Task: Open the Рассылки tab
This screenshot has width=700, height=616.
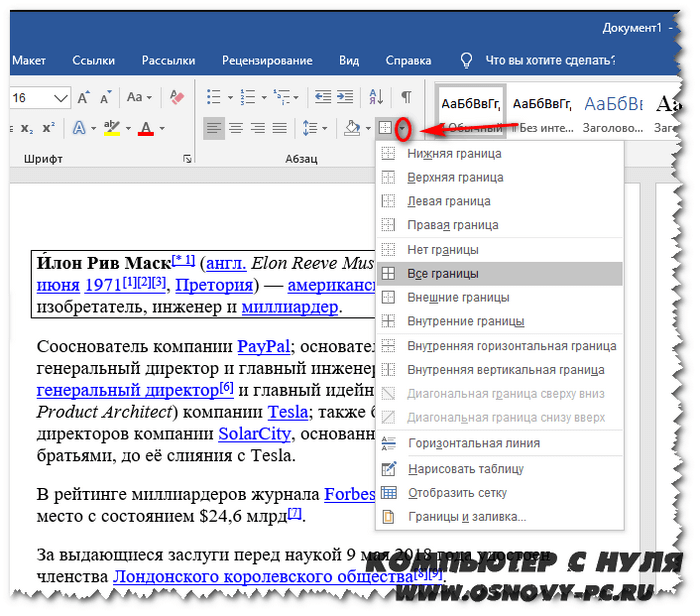Action: coord(169,61)
